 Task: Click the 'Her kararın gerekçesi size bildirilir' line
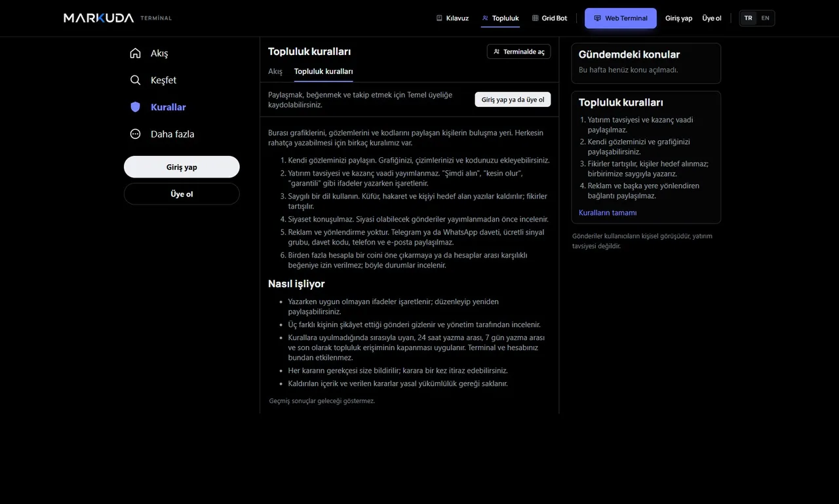click(398, 370)
